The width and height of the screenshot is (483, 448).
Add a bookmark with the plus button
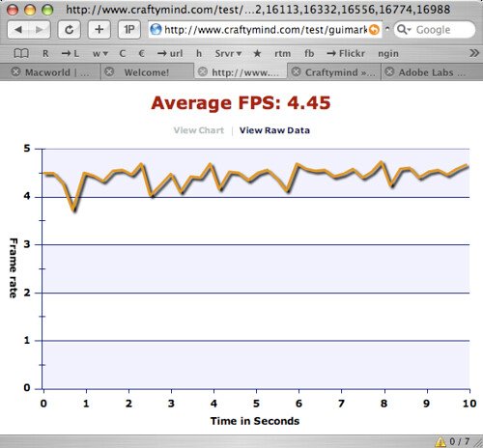click(99, 30)
